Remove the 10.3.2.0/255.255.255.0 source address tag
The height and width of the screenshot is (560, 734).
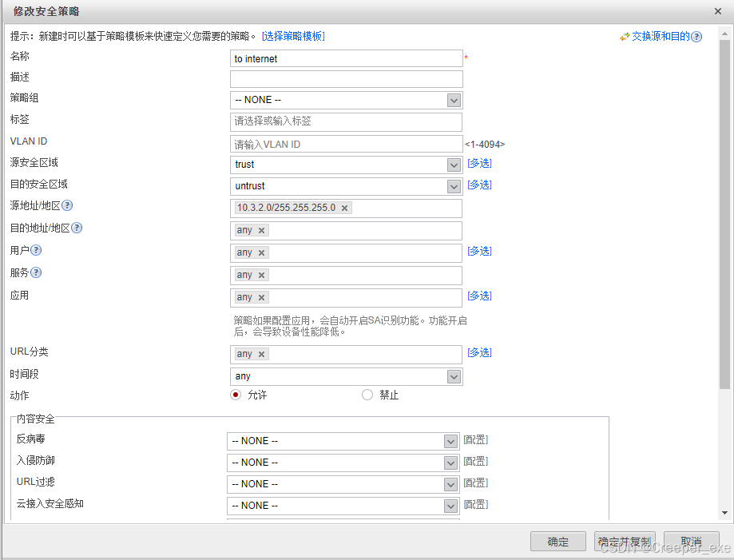coord(344,208)
